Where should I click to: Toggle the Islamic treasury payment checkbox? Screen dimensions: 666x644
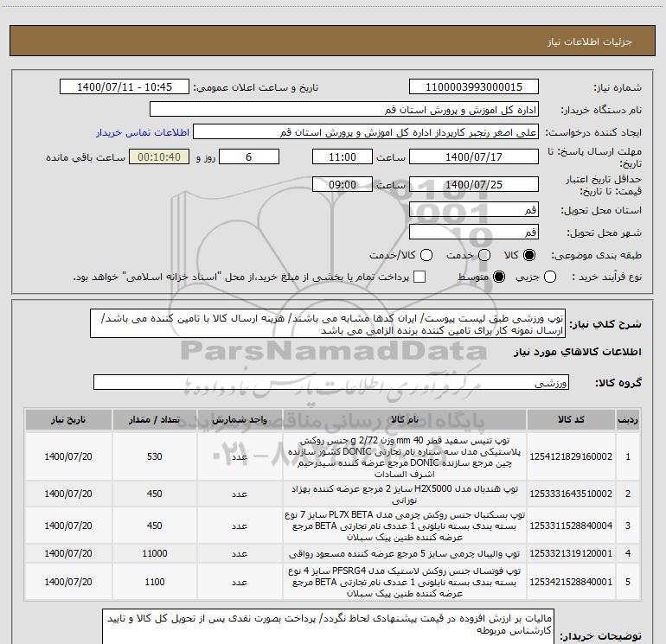[419, 277]
